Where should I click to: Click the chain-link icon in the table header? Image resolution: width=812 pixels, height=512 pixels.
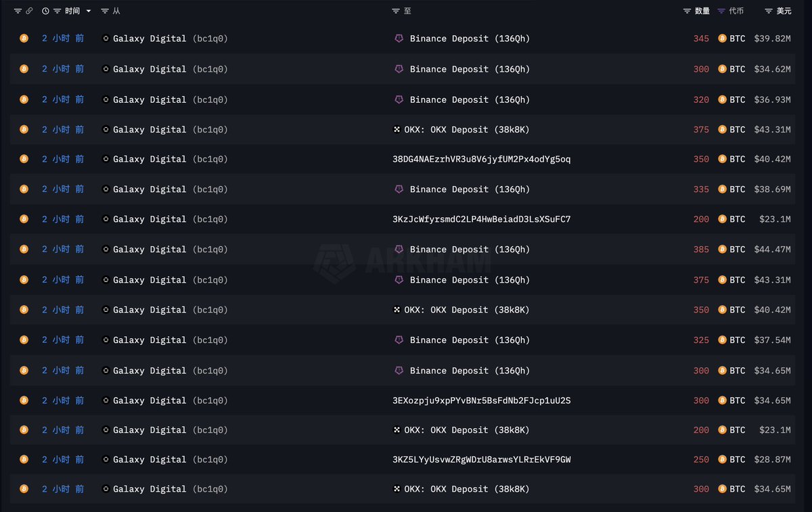point(29,11)
